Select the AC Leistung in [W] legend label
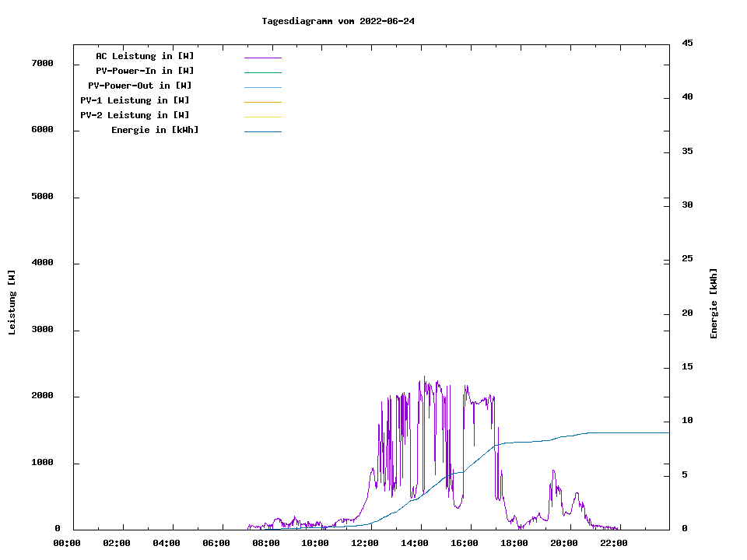This screenshot has width=747, height=560. [145, 56]
